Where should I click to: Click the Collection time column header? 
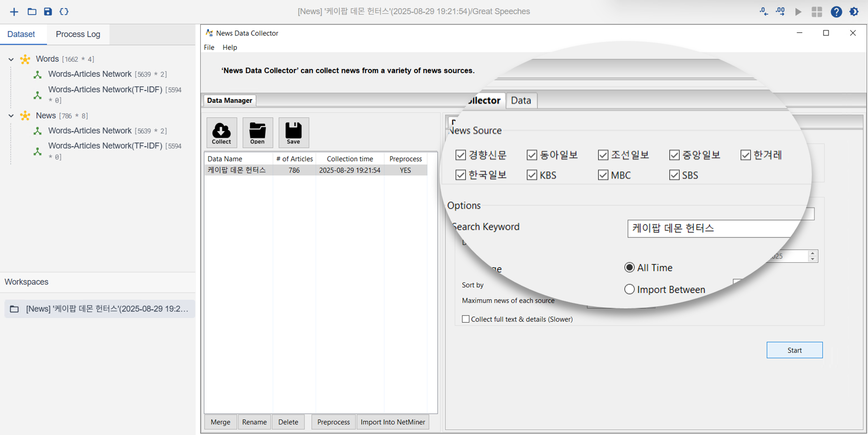[350, 159]
